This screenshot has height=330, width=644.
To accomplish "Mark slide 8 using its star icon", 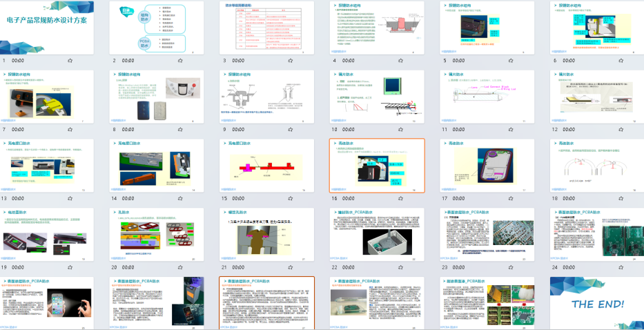I will [x=180, y=130].
